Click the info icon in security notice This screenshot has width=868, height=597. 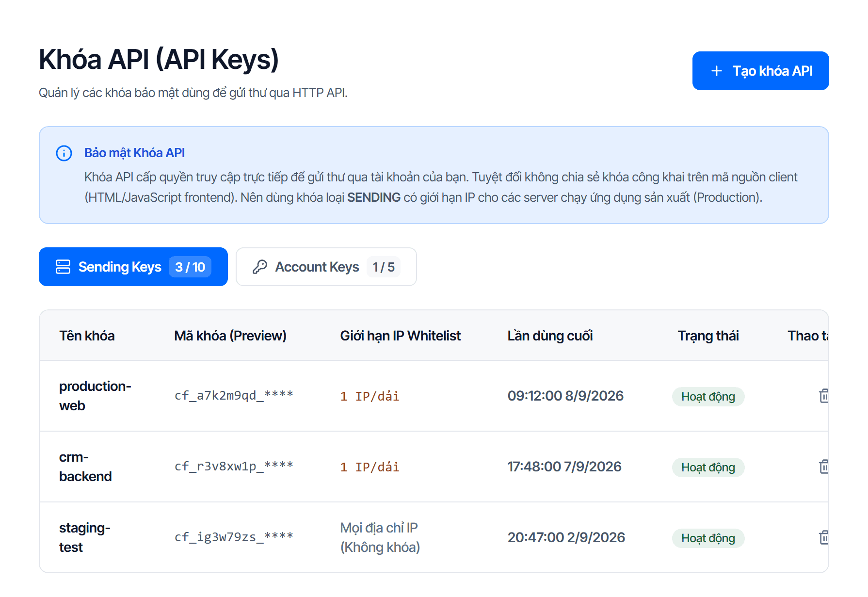point(64,153)
